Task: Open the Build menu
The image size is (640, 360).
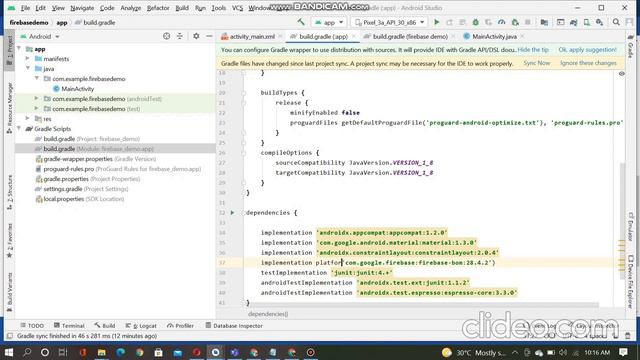Action: (x=182, y=8)
